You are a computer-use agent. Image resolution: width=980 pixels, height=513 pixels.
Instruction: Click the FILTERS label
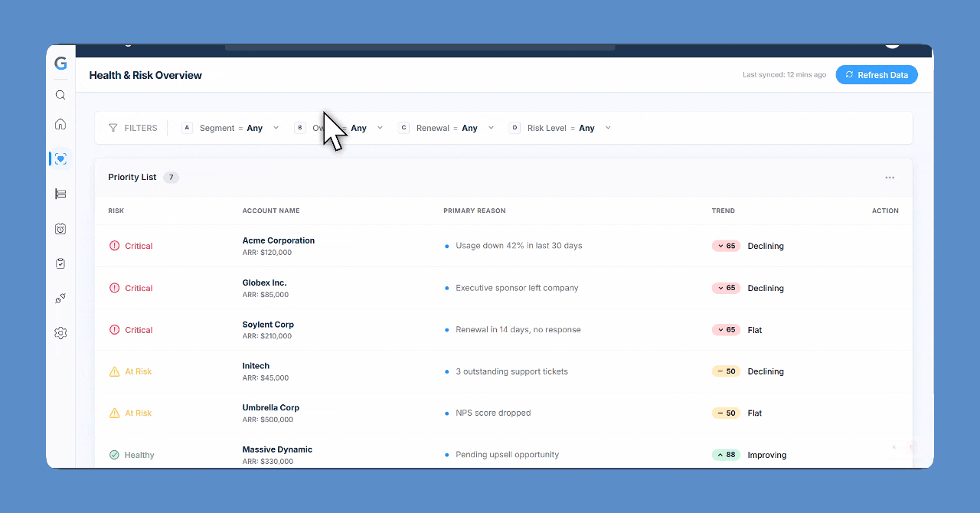(x=141, y=128)
